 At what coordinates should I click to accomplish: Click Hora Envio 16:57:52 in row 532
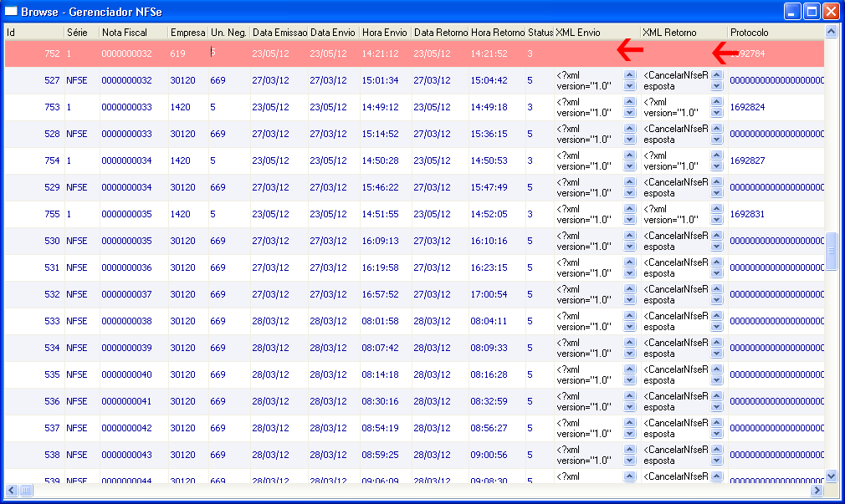(380, 294)
